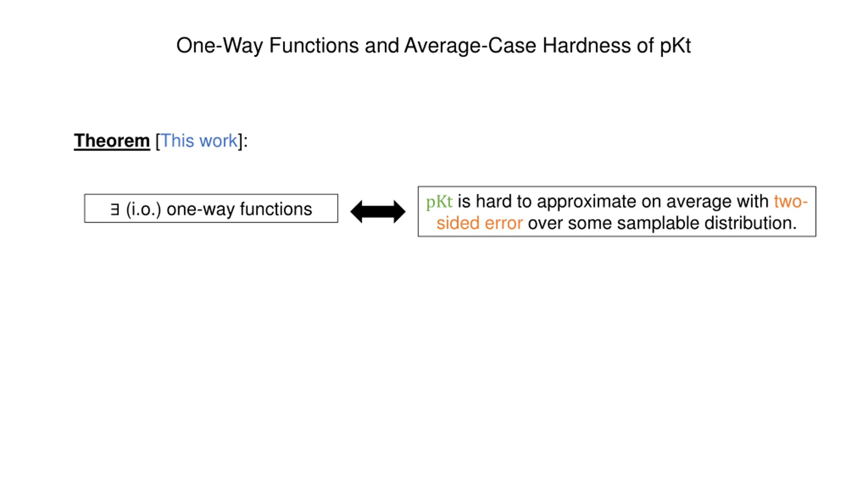Image resolution: width=868 pixels, height=488 pixels.
Task: Click 'One-Way' in the title
Action: pos(220,45)
